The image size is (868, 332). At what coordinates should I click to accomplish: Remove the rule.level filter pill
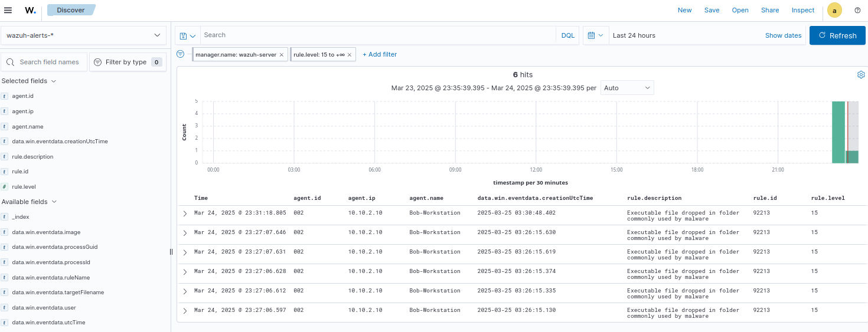pos(350,55)
